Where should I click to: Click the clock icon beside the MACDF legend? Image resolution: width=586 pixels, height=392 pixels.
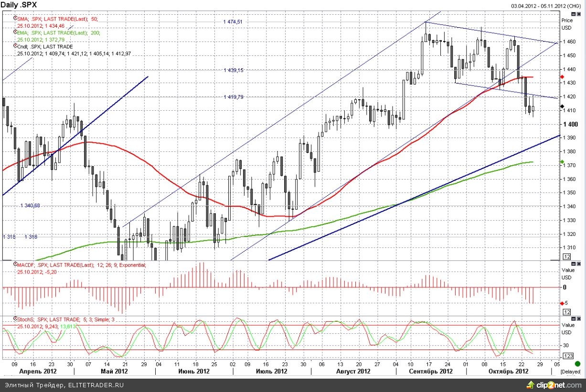pyautogui.click(x=15, y=264)
